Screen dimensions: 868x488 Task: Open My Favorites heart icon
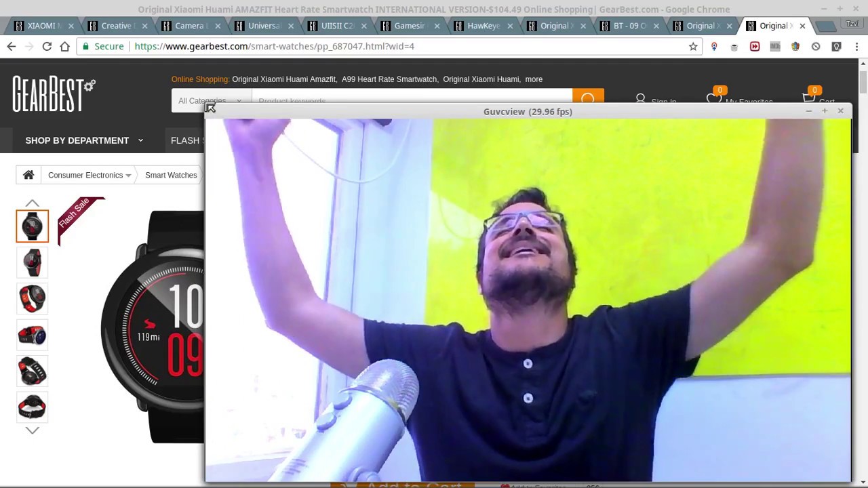point(714,98)
